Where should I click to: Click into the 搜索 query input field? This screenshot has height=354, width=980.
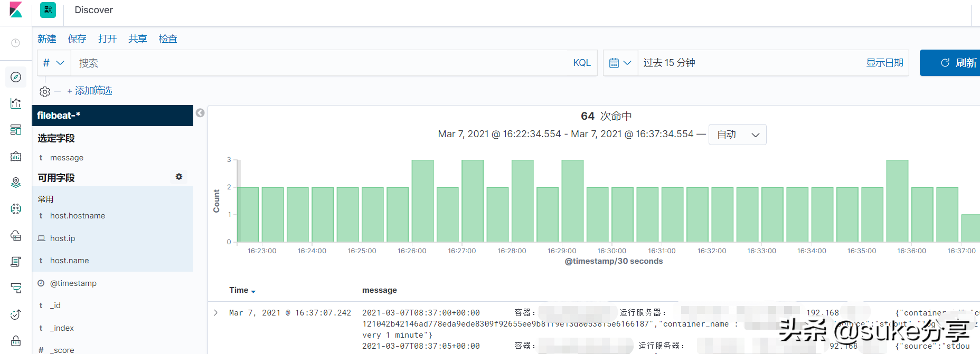[317, 63]
